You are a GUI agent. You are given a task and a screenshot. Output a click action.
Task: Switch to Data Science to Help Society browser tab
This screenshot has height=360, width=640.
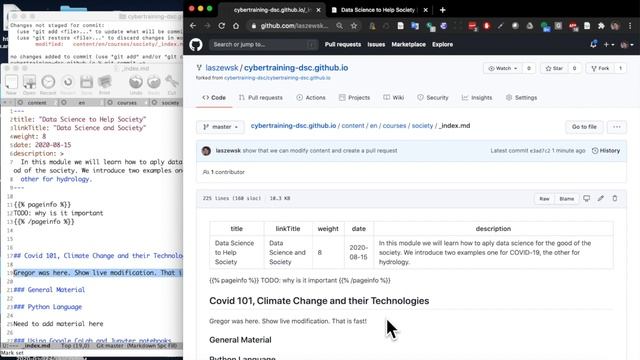(x=378, y=10)
